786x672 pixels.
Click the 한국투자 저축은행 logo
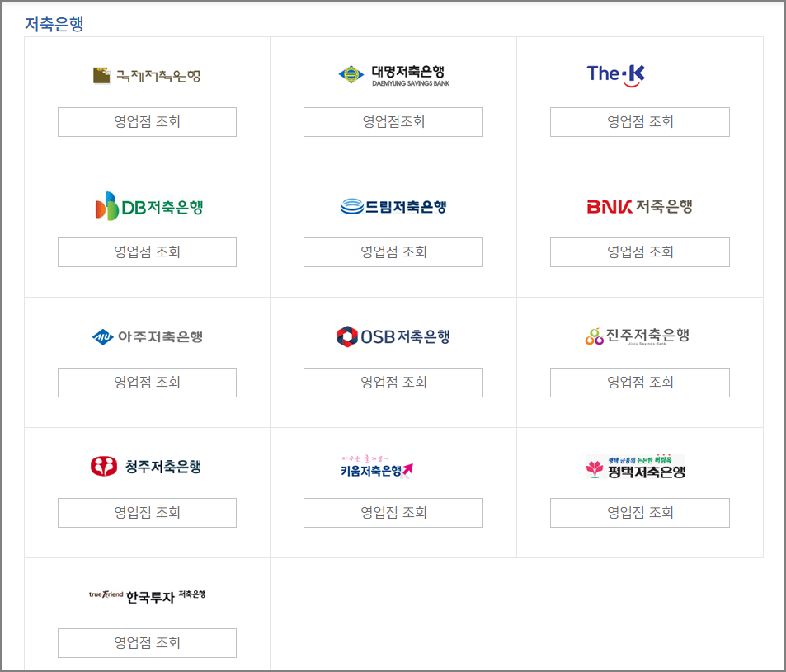tap(148, 596)
